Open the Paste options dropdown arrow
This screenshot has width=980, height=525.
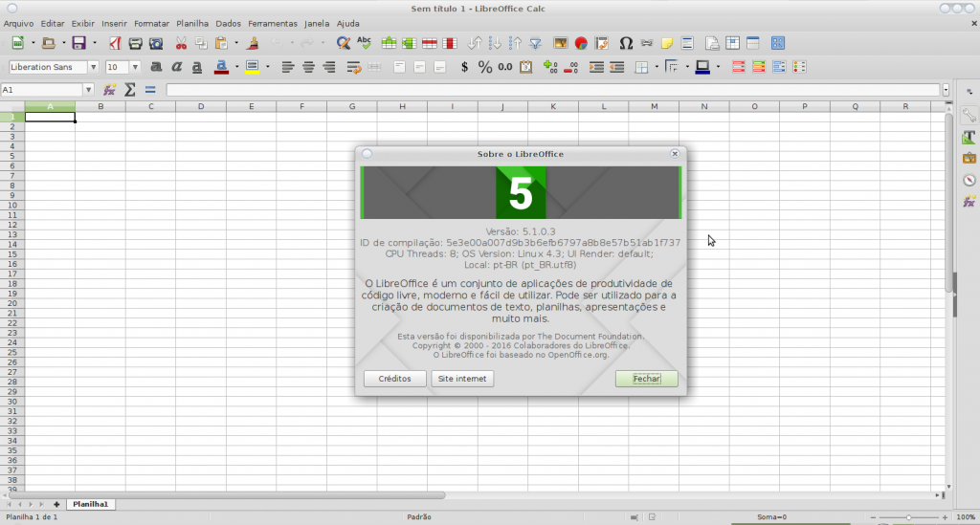pyautogui.click(x=236, y=43)
